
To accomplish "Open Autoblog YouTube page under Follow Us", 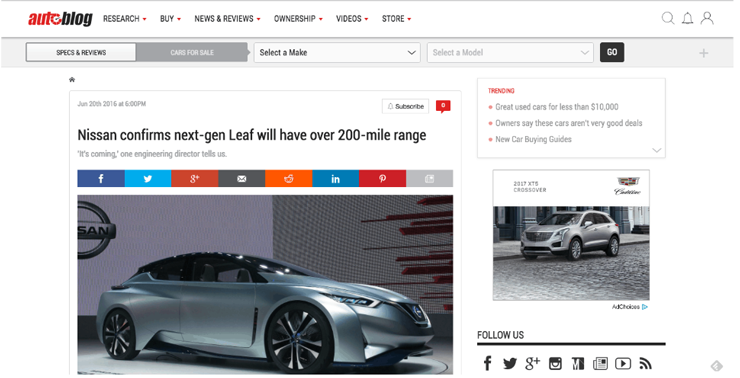I will point(623,363).
